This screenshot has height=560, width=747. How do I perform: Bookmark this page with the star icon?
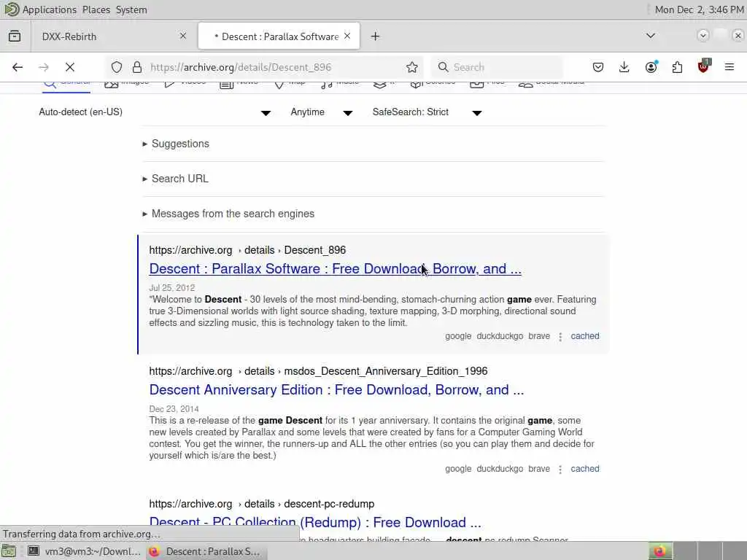pyautogui.click(x=412, y=67)
